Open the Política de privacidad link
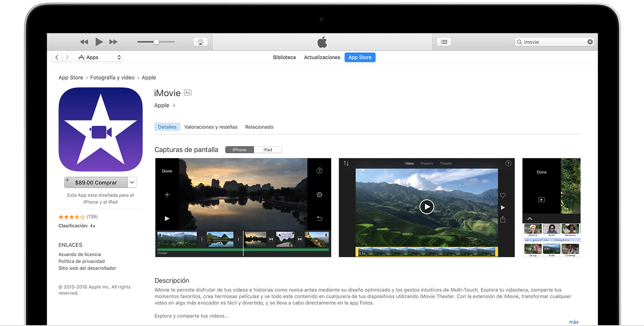Viewport: 644px width, 326px height. click(x=82, y=261)
